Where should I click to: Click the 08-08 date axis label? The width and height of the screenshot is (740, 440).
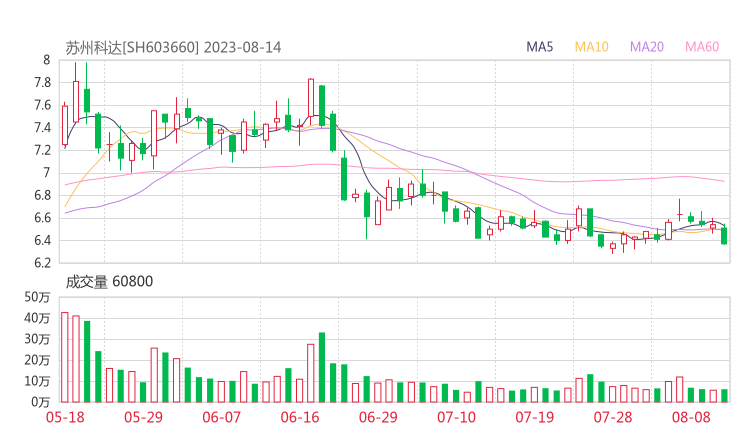(x=691, y=417)
